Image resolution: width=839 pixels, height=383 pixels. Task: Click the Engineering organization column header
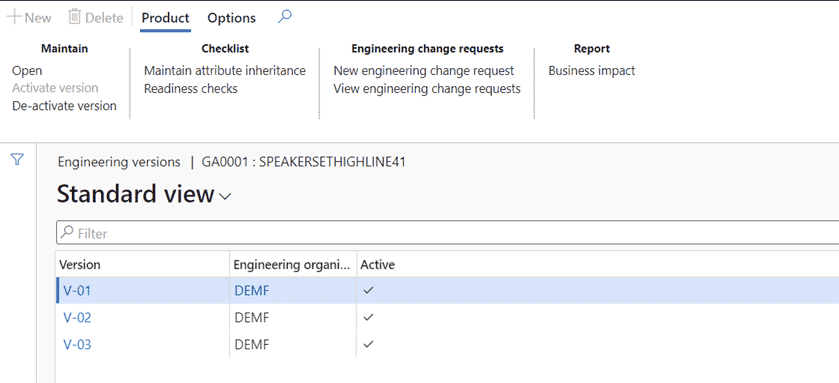(x=293, y=264)
